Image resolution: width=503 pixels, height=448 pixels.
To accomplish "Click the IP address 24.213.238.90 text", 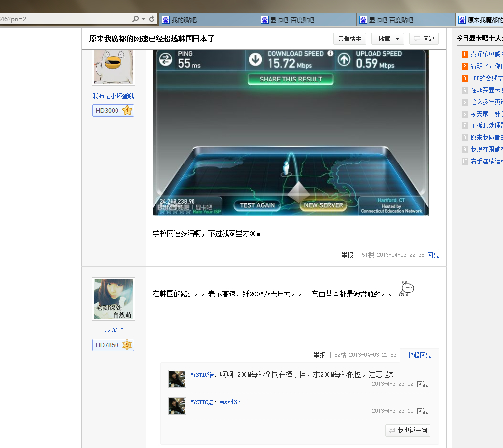I will (177, 201).
